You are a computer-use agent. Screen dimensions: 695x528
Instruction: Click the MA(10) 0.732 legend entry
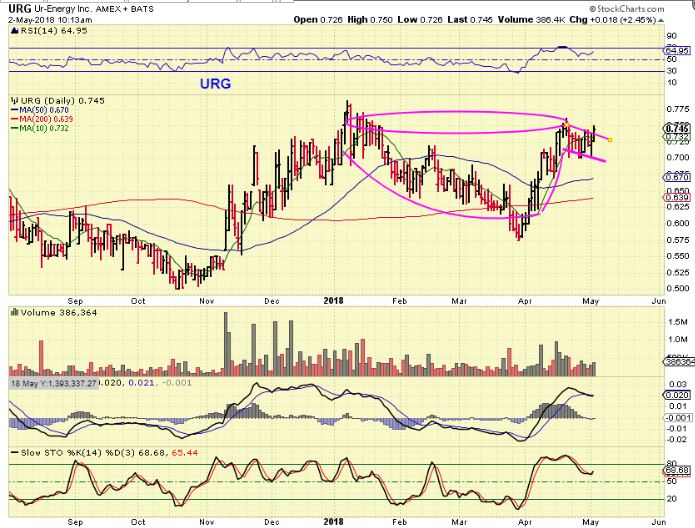pyautogui.click(x=43, y=128)
